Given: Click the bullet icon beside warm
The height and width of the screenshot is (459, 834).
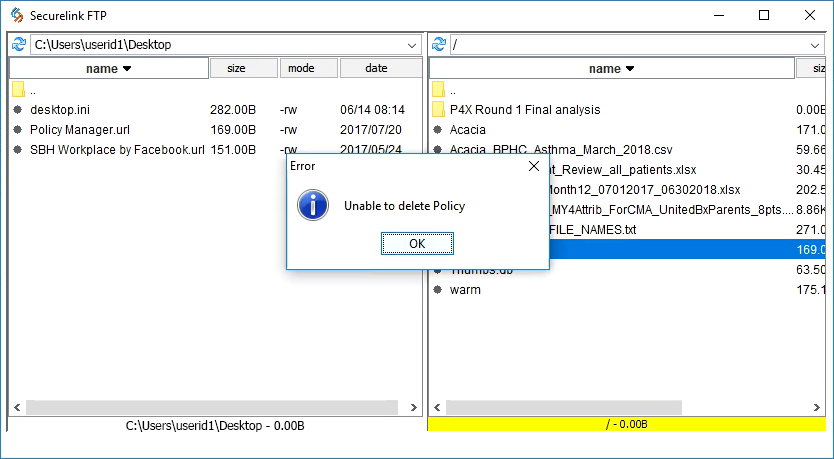Looking at the screenshot, I should coord(438,290).
